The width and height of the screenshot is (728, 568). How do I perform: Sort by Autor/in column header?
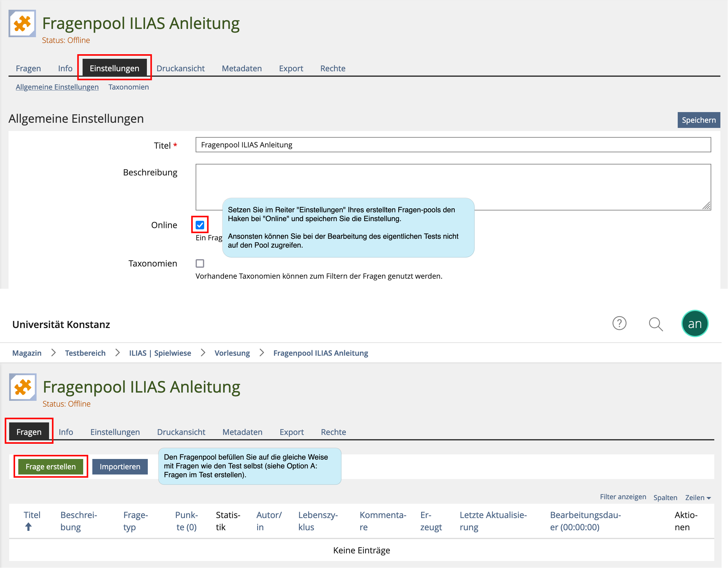click(x=269, y=521)
